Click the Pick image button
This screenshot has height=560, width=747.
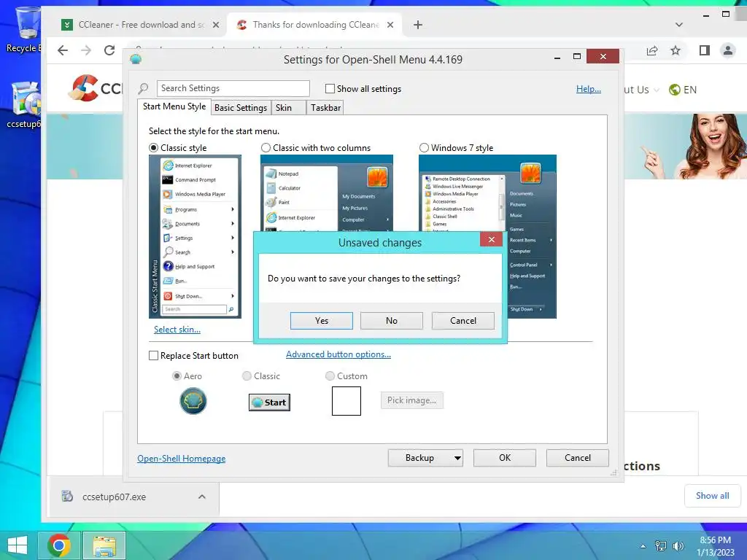[x=411, y=400]
